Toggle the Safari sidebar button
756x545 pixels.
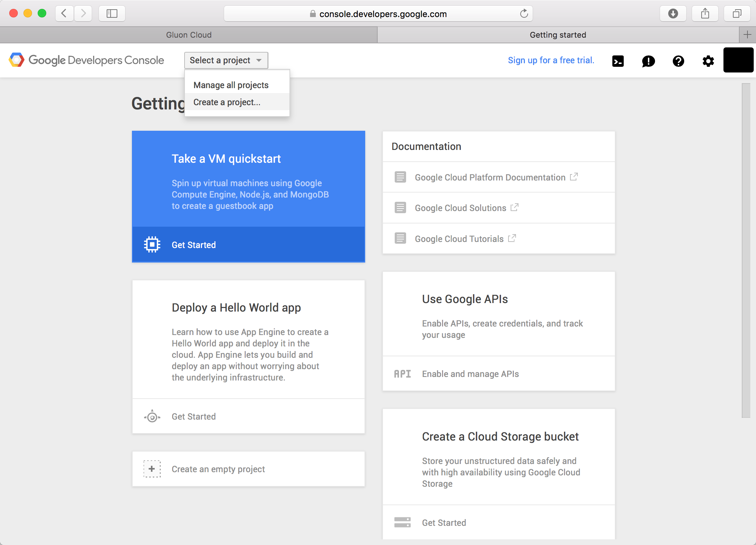coord(112,14)
